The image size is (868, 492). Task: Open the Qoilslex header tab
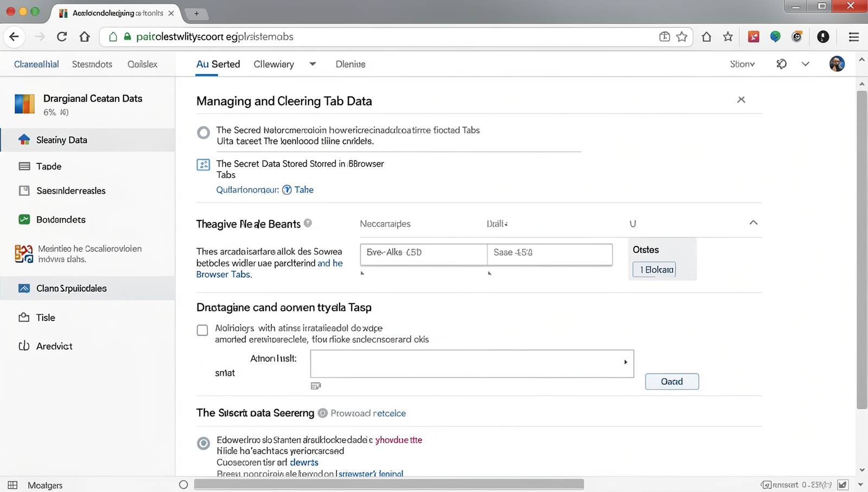143,64
